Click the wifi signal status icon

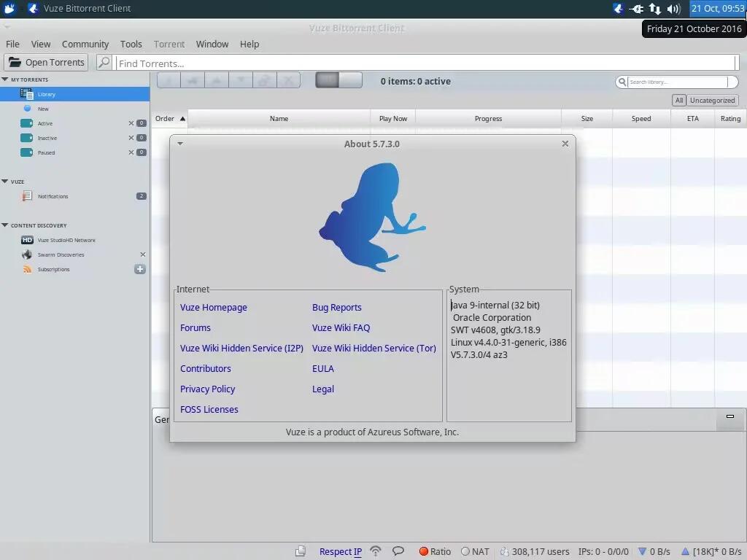pos(376,551)
